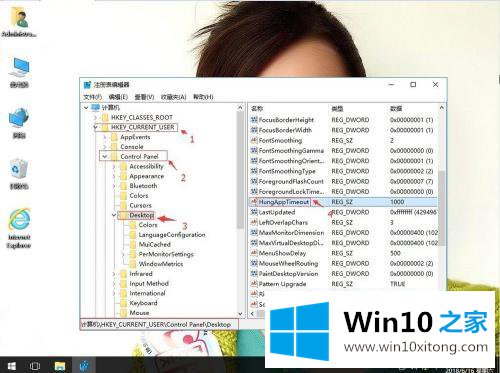Collapse the Computer root node

(x=86, y=108)
